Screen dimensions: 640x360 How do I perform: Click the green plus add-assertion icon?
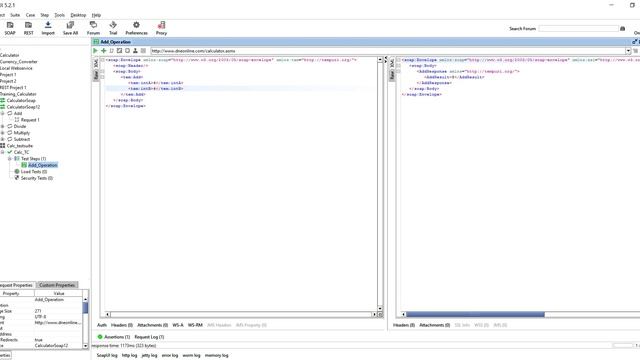pyautogui.click(x=104, y=51)
